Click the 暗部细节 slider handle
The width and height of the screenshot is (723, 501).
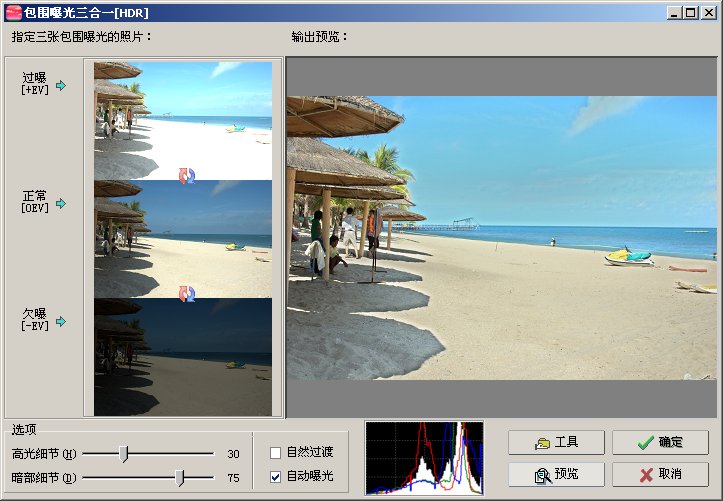click(x=180, y=478)
